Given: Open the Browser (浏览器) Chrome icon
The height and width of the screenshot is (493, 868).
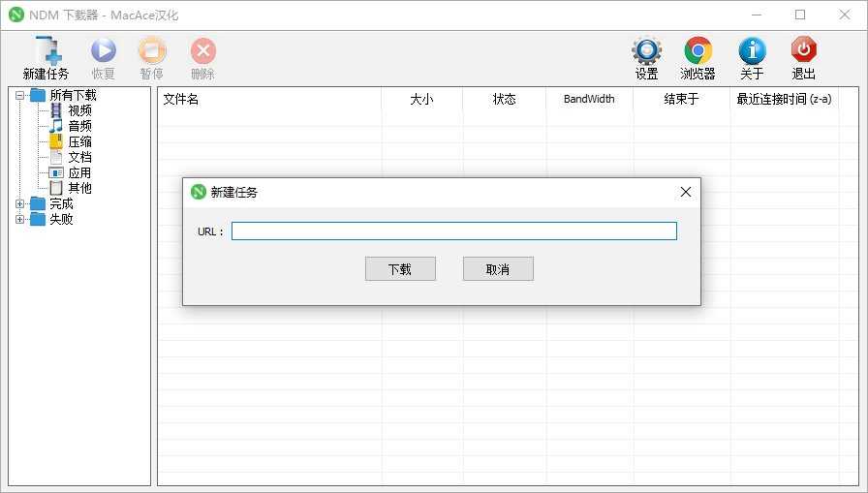Looking at the screenshot, I should point(697,52).
